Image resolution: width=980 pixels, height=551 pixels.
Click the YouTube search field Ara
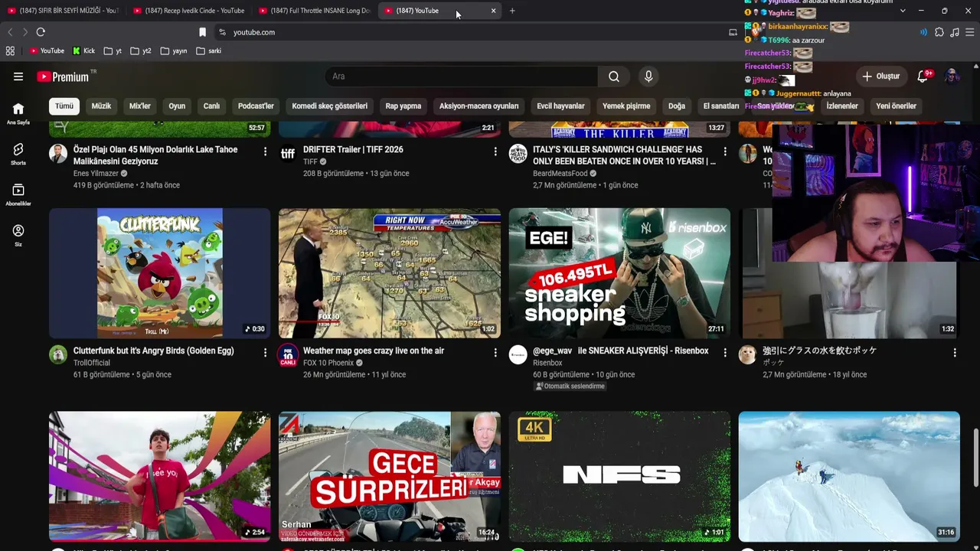point(462,77)
